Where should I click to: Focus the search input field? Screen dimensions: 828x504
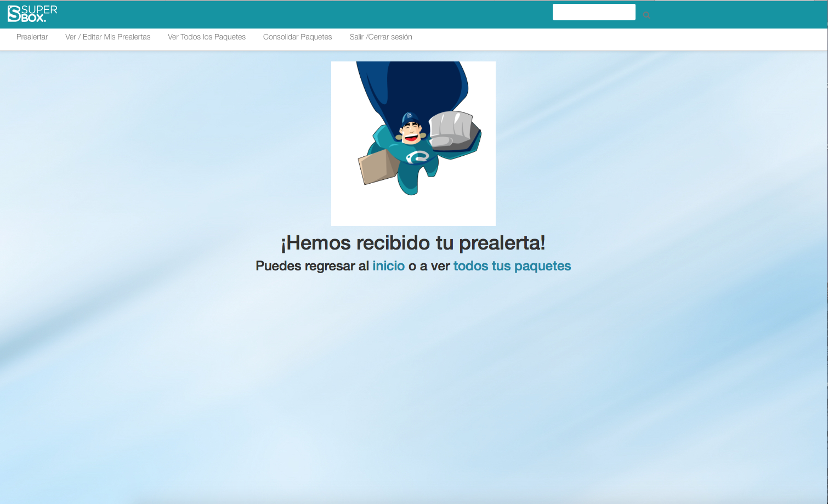coord(594,12)
